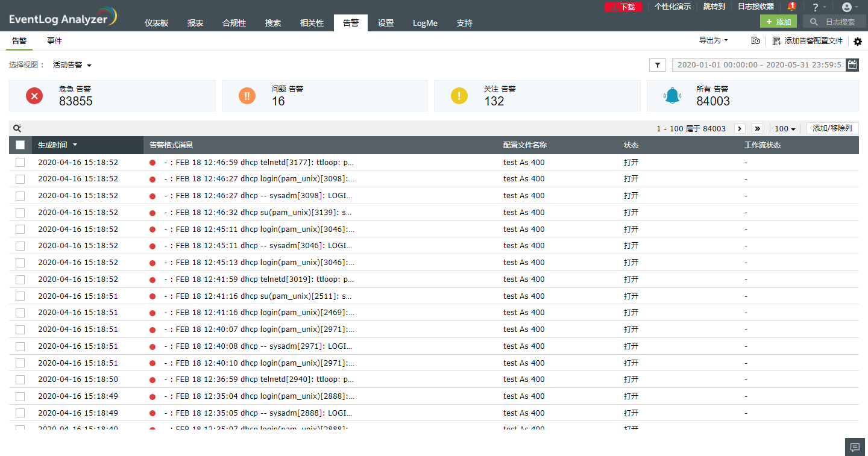Click the 添加/移除列 button
Image resolution: width=868 pixels, height=456 pixels.
click(x=832, y=128)
